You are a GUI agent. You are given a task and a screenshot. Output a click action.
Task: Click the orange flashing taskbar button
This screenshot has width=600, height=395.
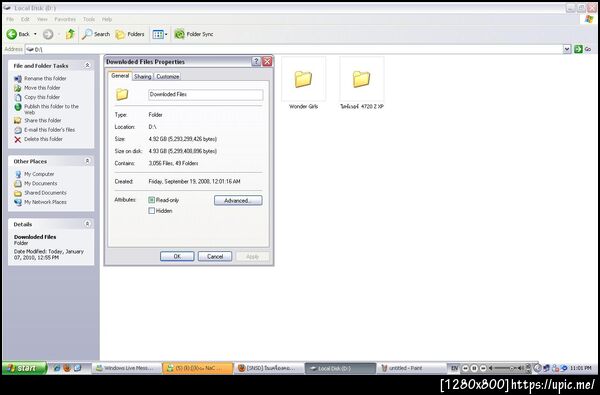[x=197, y=368]
